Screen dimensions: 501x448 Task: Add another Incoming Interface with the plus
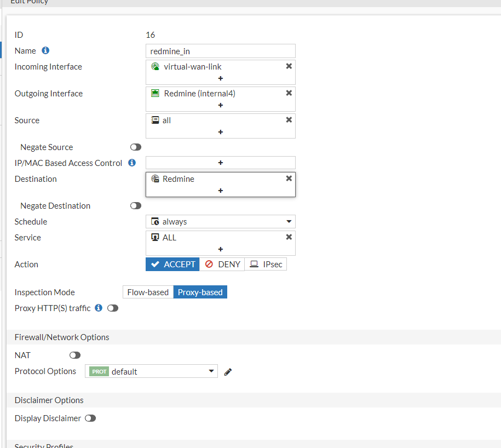click(221, 78)
